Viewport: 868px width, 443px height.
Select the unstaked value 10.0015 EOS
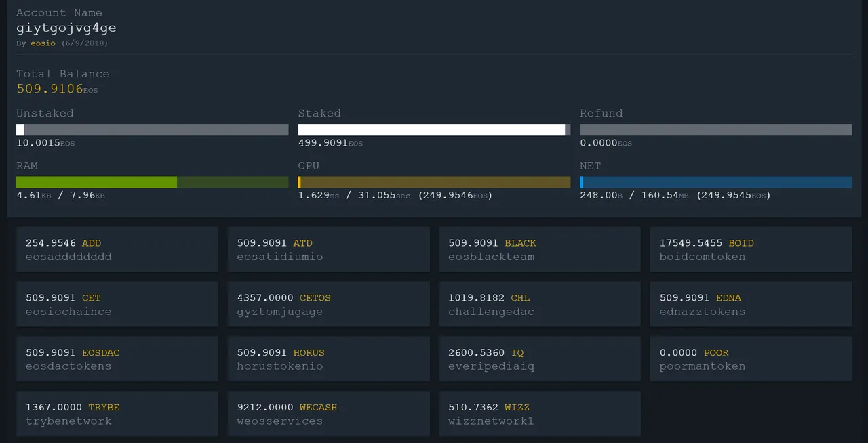[x=45, y=143]
